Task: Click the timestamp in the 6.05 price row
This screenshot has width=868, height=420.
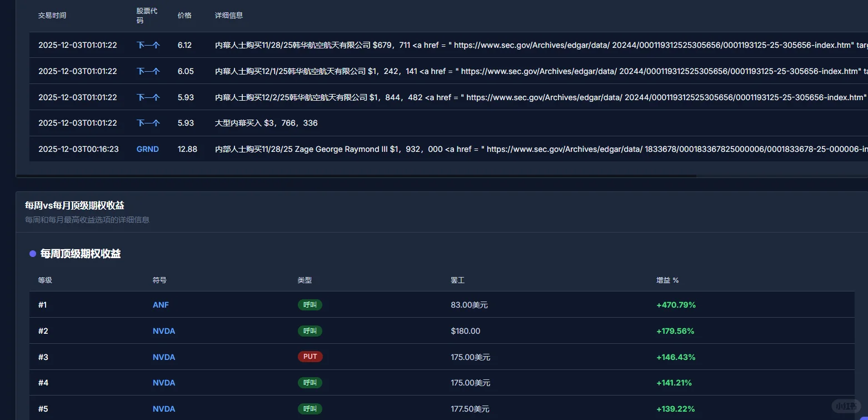Action: [x=78, y=71]
